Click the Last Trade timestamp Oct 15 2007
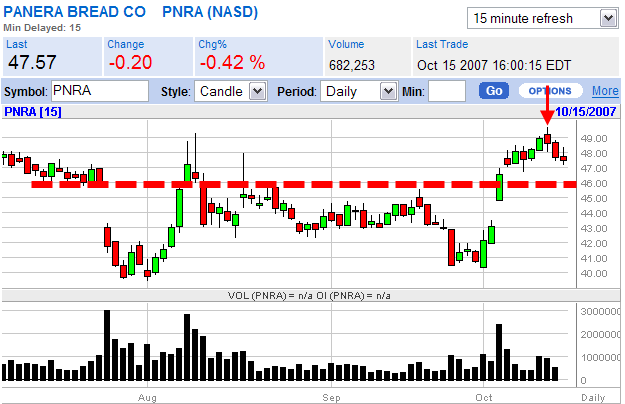 [x=494, y=65]
